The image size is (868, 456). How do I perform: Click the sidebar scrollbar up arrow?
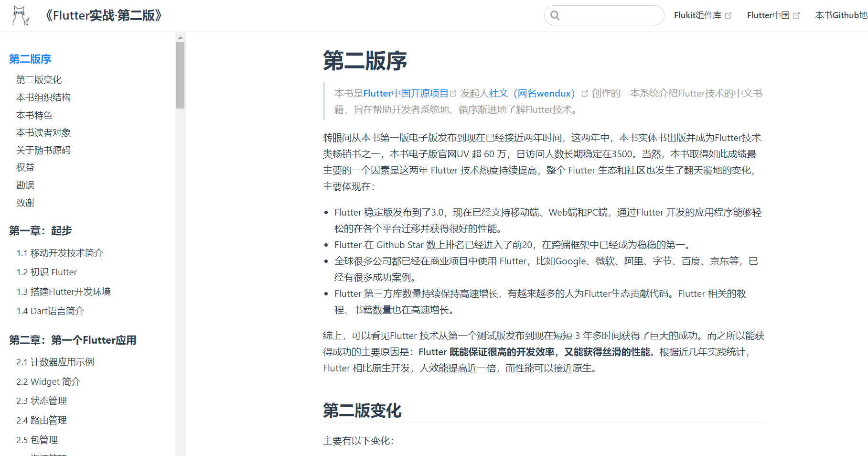(180, 37)
